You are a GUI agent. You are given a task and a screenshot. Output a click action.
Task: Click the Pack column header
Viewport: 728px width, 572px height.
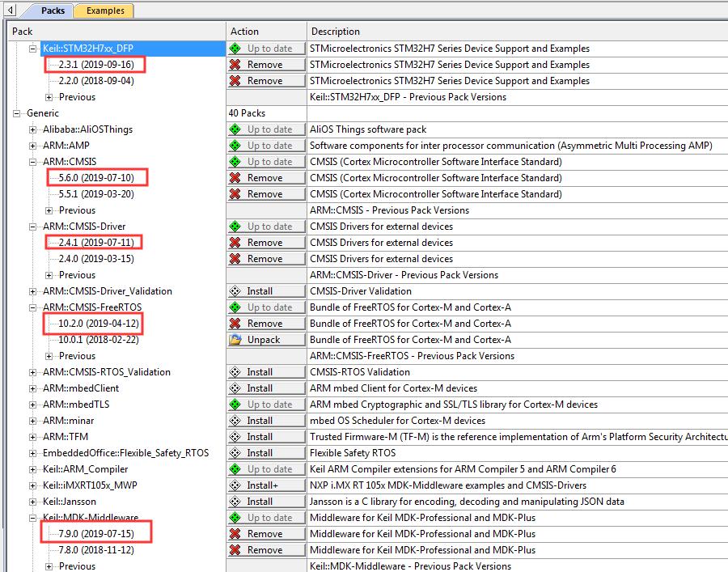tap(117, 31)
